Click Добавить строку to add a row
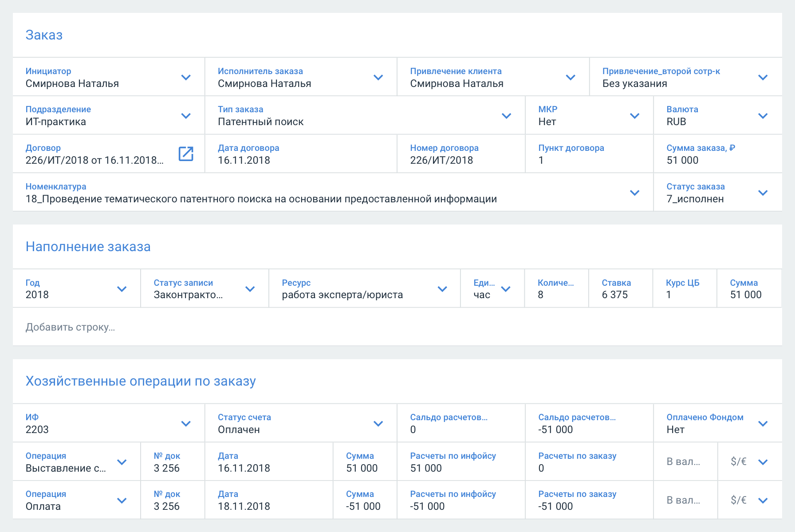This screenshot has height=532, width=795. pos(70,327)
